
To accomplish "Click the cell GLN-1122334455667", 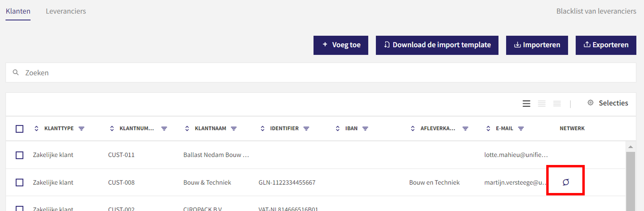I will pos(287,182).
